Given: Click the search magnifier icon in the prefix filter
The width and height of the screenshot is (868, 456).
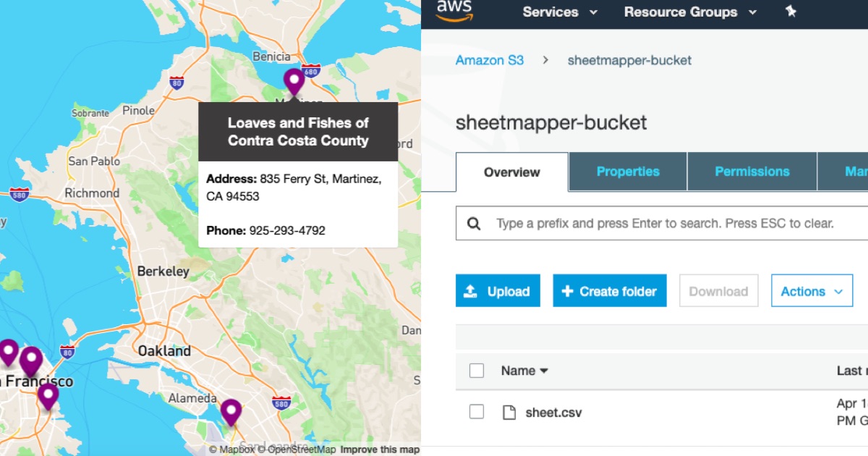Looking at the screenshot, I should [474, 223].
